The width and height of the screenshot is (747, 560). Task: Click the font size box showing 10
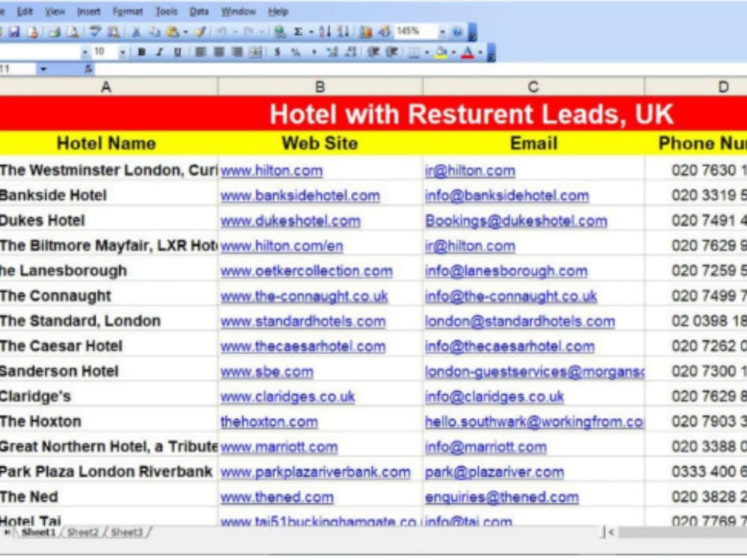pos(104,52)
